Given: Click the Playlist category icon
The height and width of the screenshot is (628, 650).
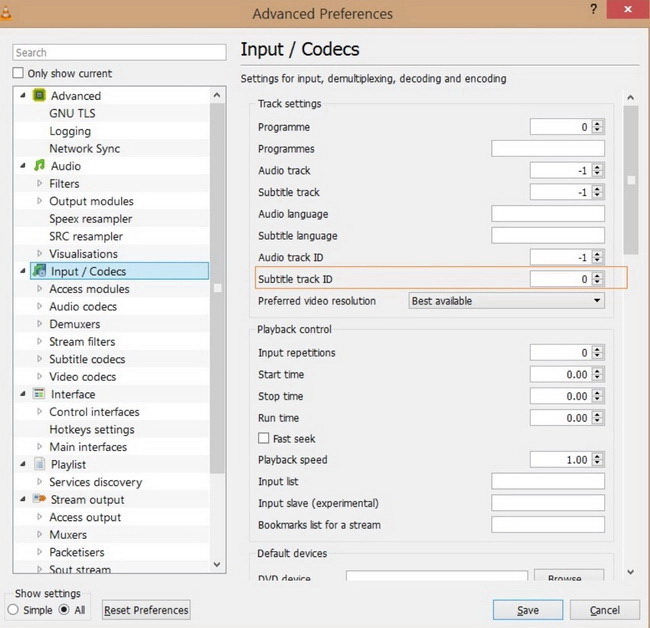Looking at the screenshot, I should click(39, 464).
